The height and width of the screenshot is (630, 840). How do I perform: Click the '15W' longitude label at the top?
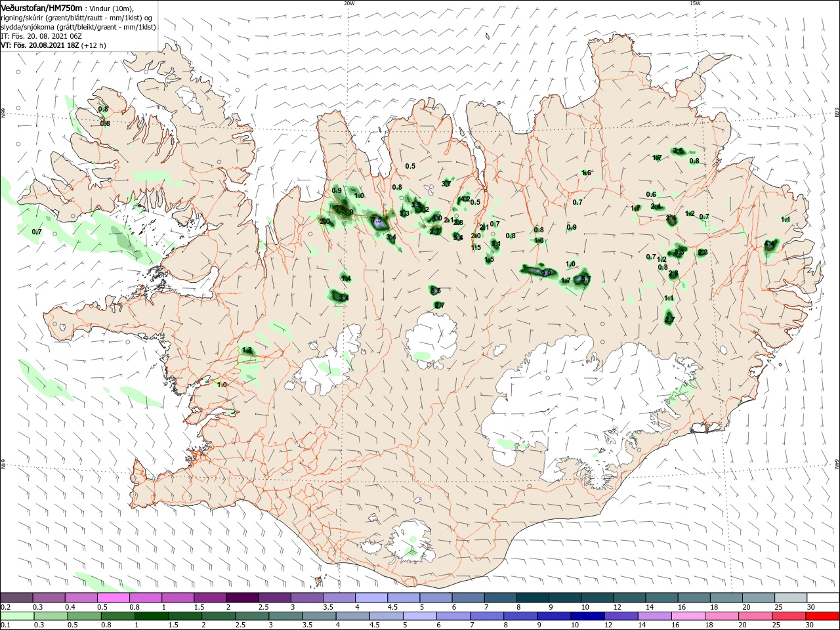pos(695,3)
